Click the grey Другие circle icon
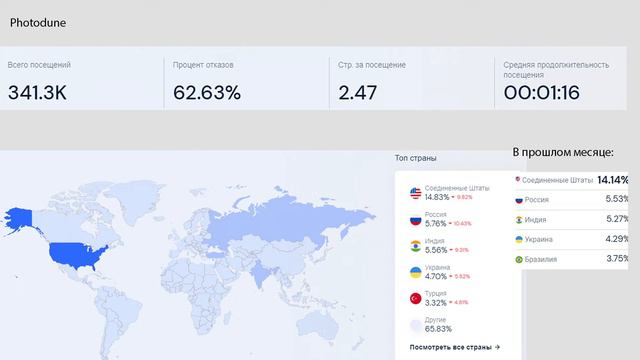Image resolution: width=640 pixels, height=360 pixels. coord(416,325)
